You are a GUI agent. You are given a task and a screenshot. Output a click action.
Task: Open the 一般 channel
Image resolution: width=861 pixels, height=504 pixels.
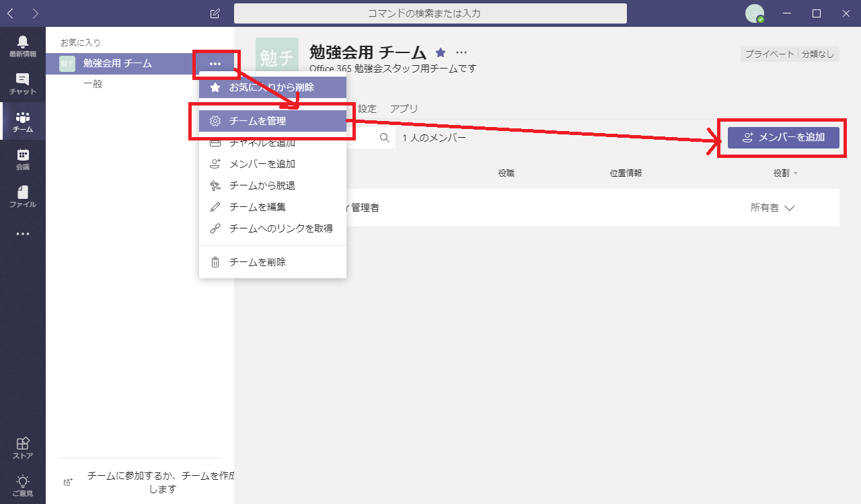click(93, 84)
